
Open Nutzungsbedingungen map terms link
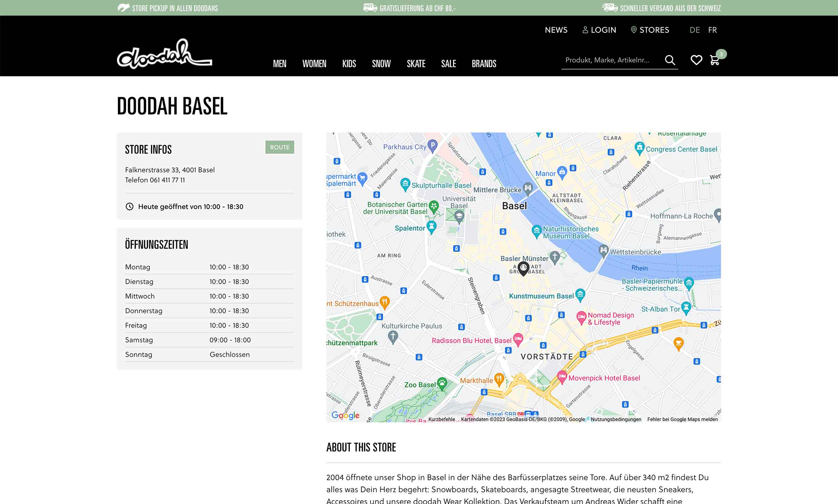pos(616,419)
